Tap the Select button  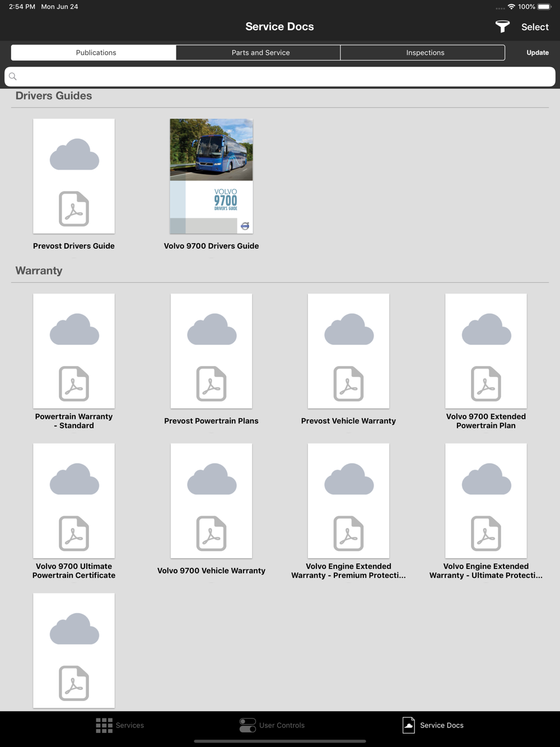point(535,27)
